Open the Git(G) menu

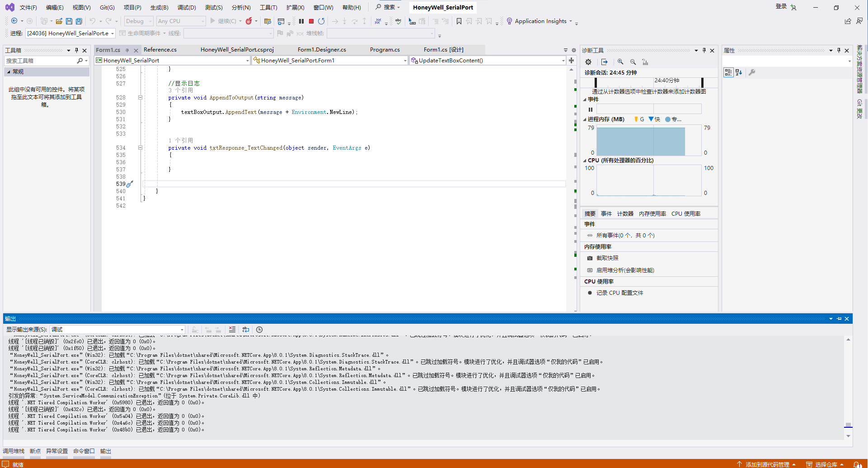[107, 7]
